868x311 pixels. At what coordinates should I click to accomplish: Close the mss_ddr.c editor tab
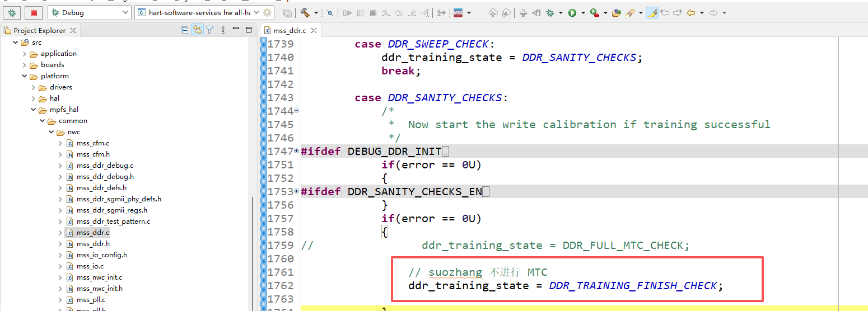pyautogui.click(x=314, y=30)
